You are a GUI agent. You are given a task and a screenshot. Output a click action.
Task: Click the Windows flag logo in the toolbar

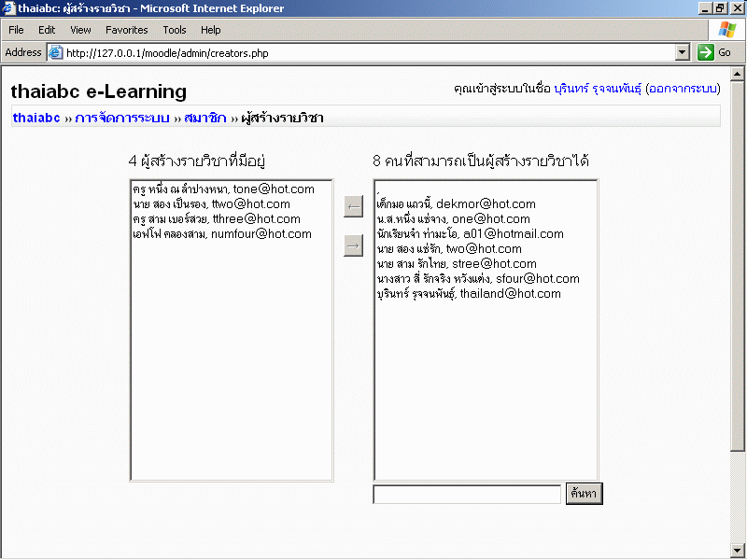point(726,30)
